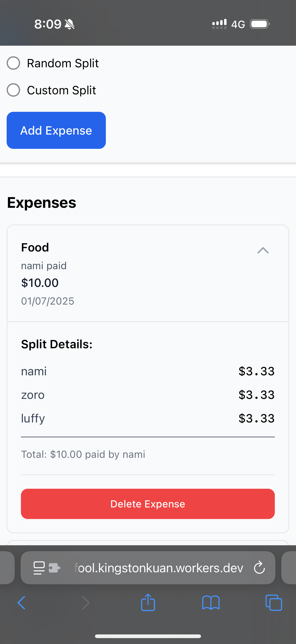Tap the extension puzzle icon
Screen dimensions: 296x644
point(54,568)
